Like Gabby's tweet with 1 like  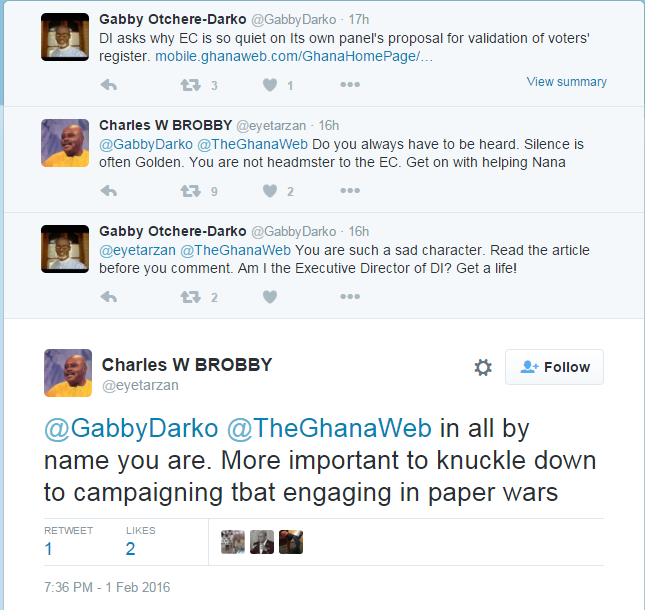[x=269, y=85]
